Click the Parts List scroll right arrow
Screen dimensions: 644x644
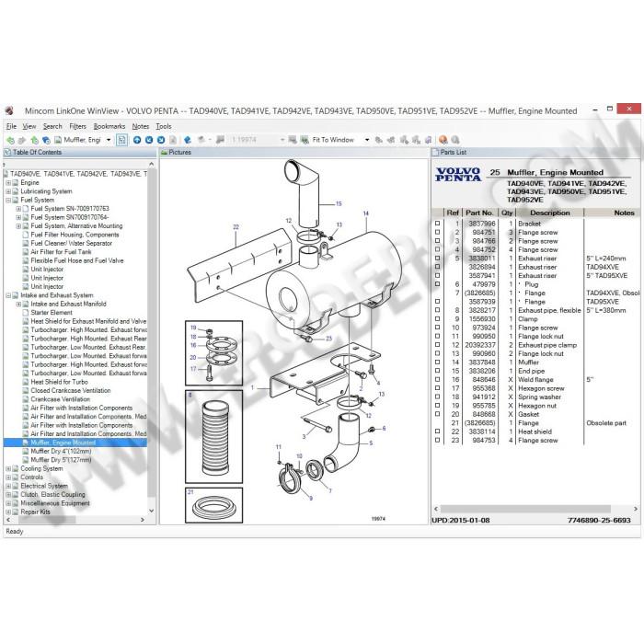(636, 509)
